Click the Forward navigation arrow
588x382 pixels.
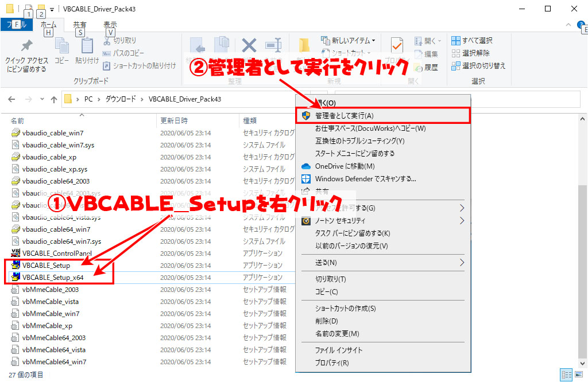click(29, 99)
